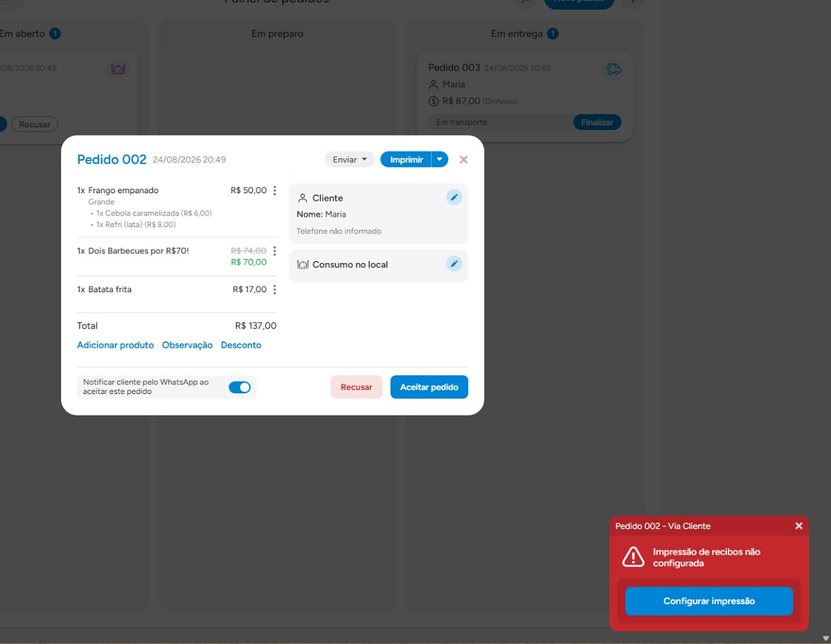
Task: Click Finalizar on Pedido 003 card
Action: [597, 122]
